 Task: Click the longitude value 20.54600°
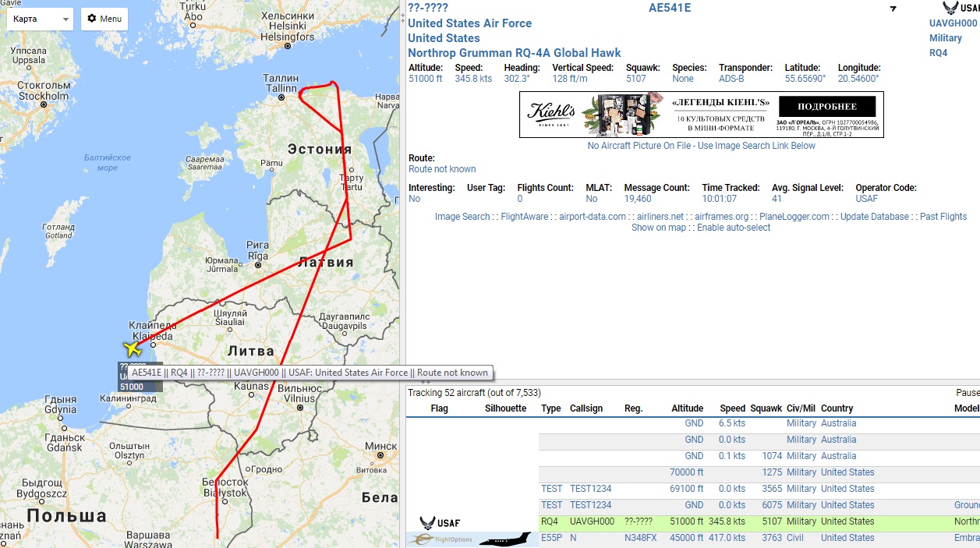pos(858,79)
